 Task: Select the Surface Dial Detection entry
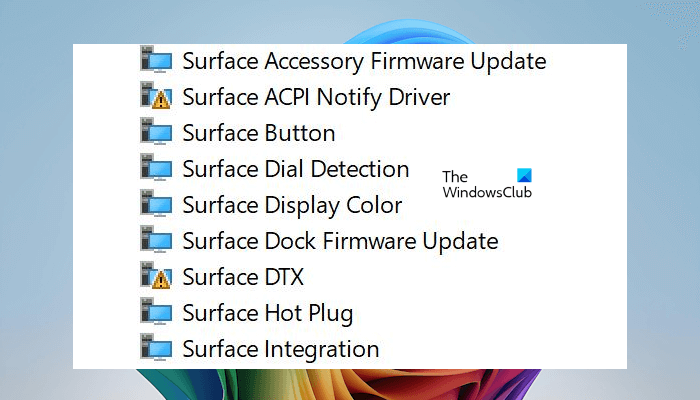pos(295,169)
